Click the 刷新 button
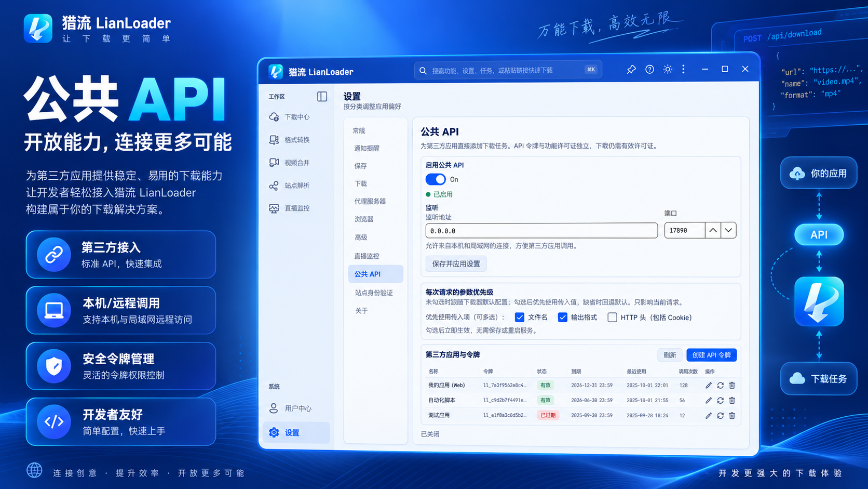 [670, 355]
